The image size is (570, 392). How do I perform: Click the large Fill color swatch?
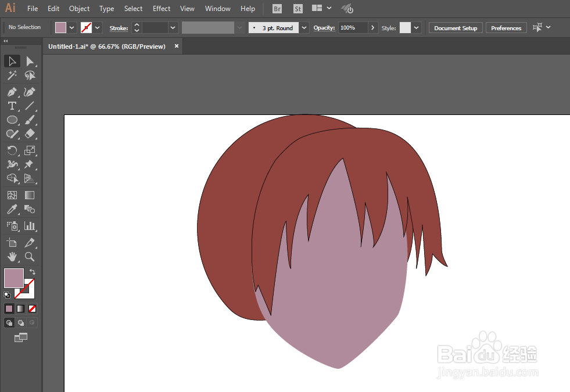(x=14, y=278)
